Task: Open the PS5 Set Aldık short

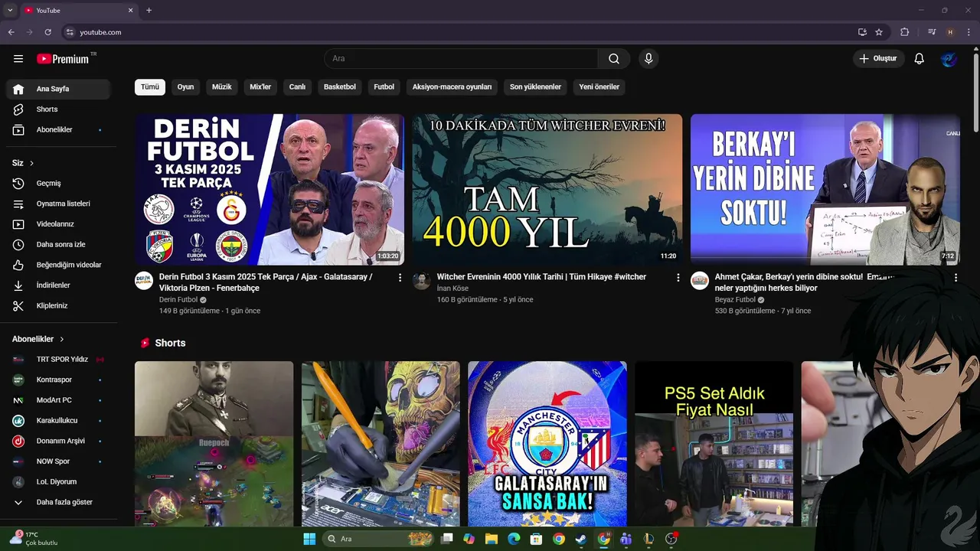Action: click(x=714, y=444)
